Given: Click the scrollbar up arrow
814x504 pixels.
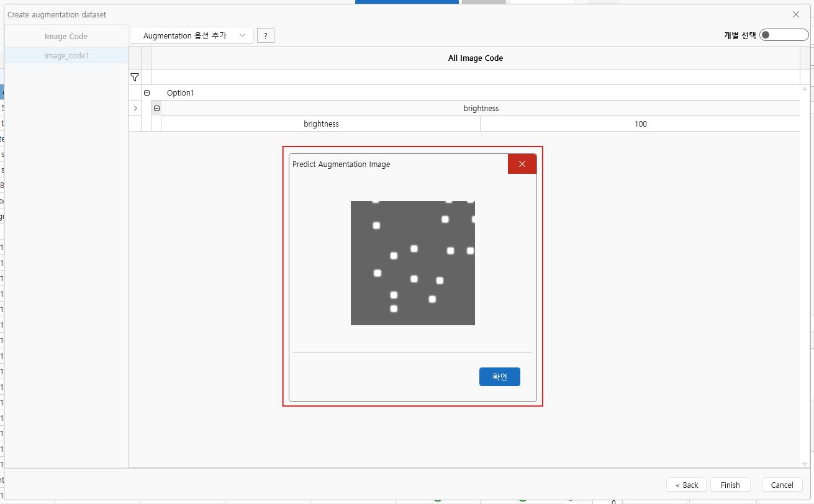Looking at the screenshot, I should click(x=805, y=89).
